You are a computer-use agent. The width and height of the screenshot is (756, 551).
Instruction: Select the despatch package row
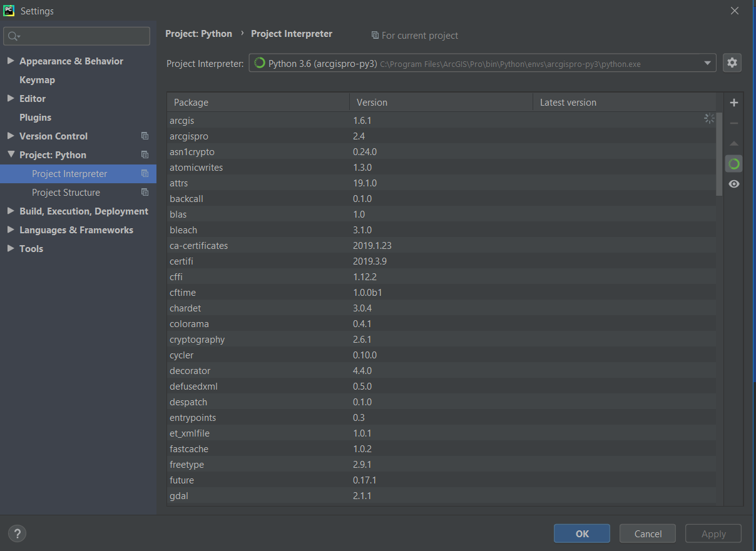point(441,402)
